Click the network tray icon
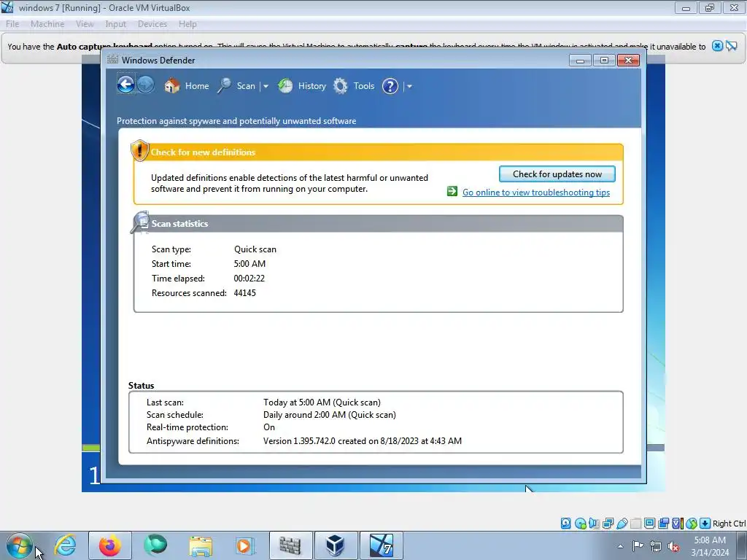This screenshot has width=747, height=560. coord(656,546)
